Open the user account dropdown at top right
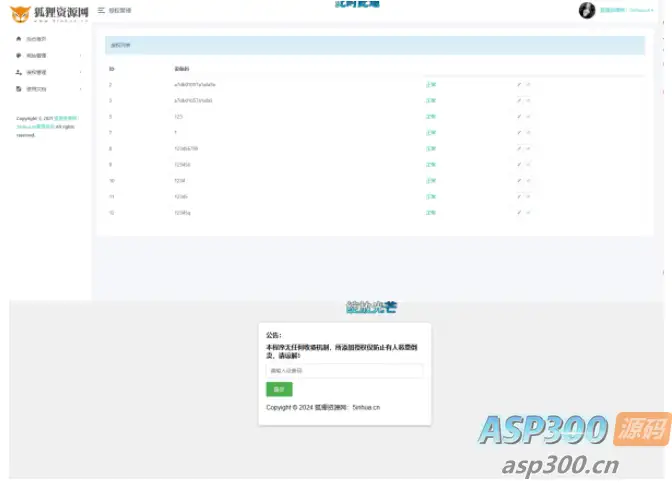Screen dimensions: 672x487 627,10
